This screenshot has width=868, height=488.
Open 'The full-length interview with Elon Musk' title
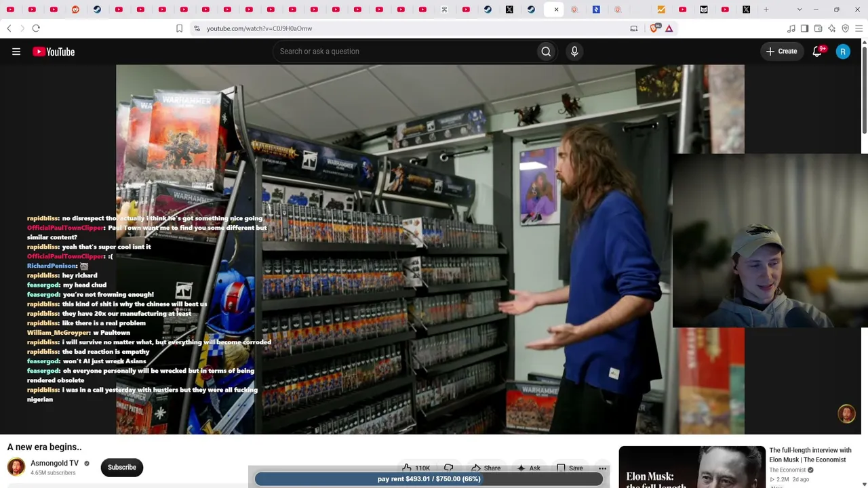click(x=810, y=455)
